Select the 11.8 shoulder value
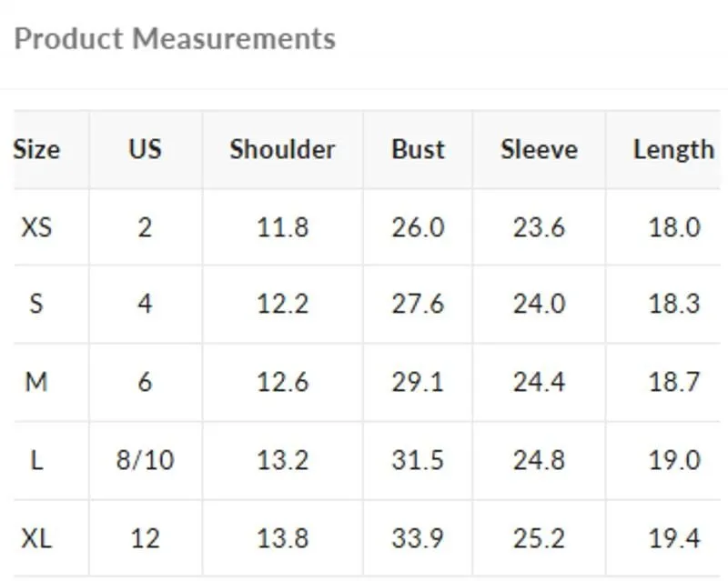728x581 pixels. click(282, 228)
